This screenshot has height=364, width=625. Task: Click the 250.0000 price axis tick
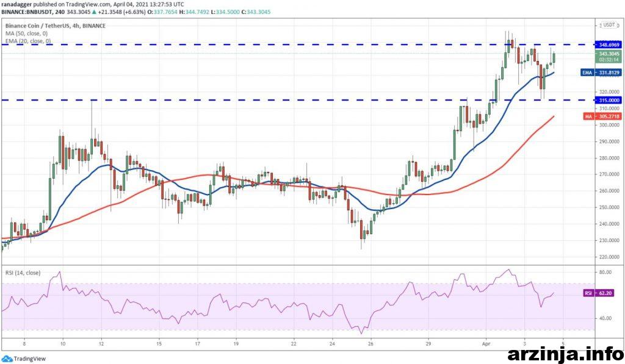[x=609, y=207]
